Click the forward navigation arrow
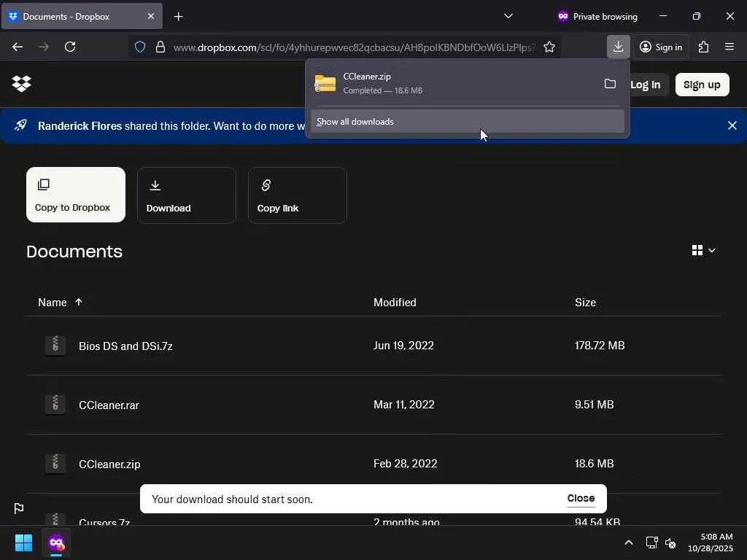The width and height of the screenshot is (747, 560). (44, 47)
